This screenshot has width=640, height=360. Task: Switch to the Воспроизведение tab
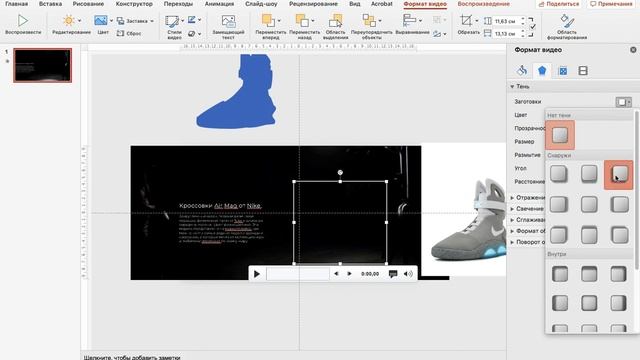(483, 4)
